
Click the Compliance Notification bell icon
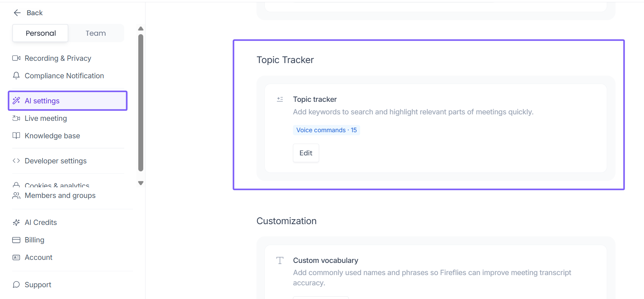[x=16, y=76]
